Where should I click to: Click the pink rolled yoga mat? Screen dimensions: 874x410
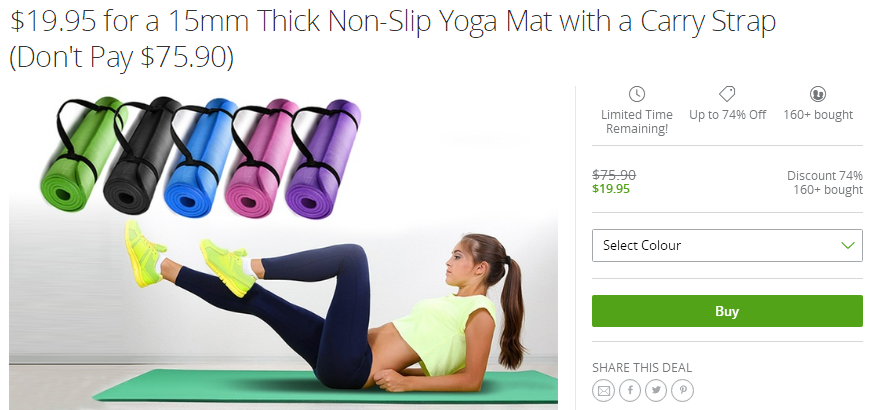pos(261,159)
